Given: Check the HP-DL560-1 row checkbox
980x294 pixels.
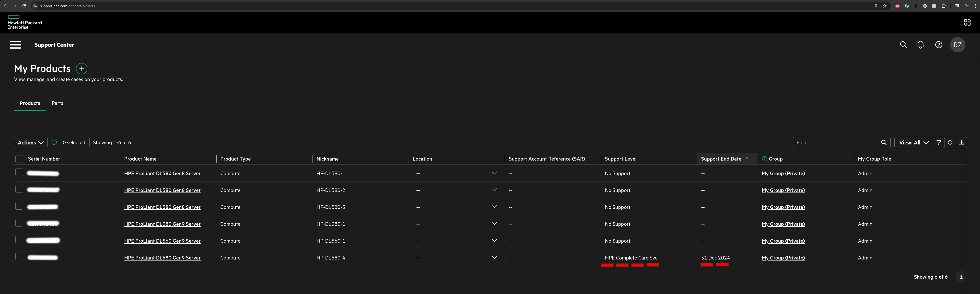Looking at the screenshot, I should click(19, 240).
